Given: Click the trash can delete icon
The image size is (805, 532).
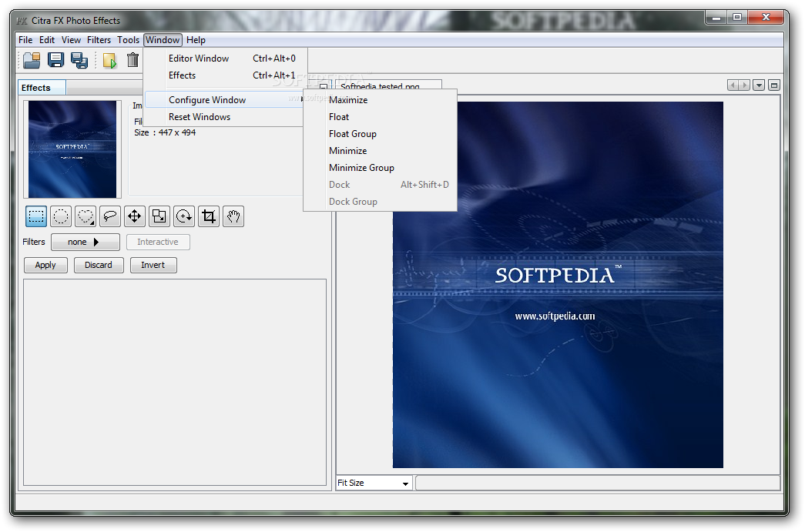Looking at the screenshot, I should (133, 61).
